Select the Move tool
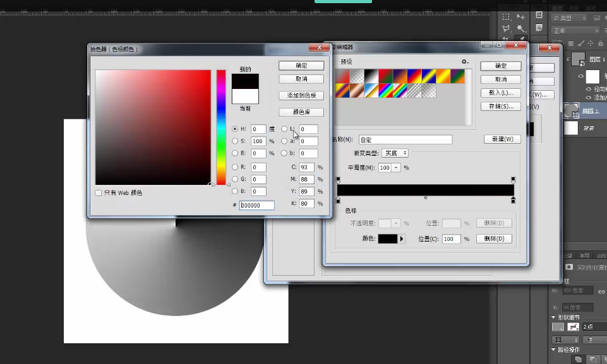The height and width of the screenshot is (364, 607). tap(521, 16)
